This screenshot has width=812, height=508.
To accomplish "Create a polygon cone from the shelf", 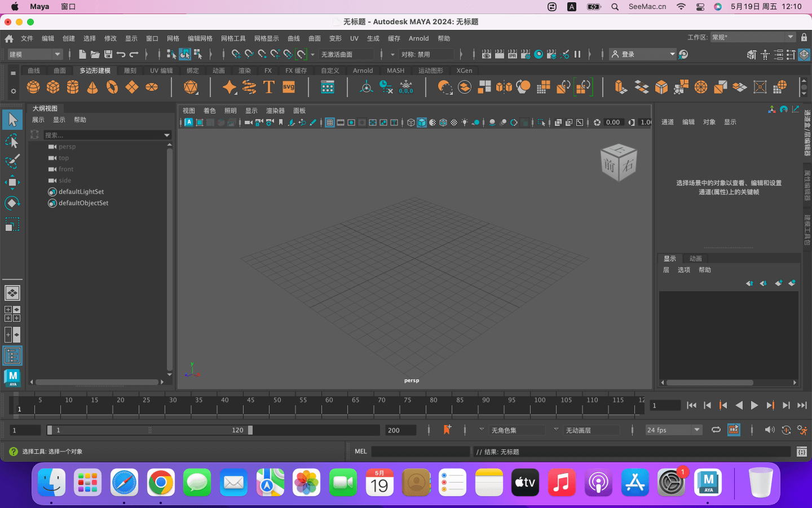I will (92, 87).
